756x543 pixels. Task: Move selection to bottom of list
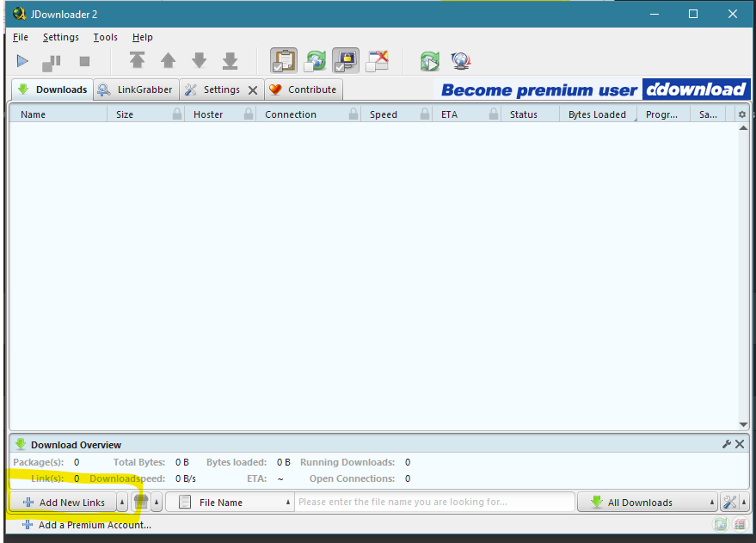(230, 61)
